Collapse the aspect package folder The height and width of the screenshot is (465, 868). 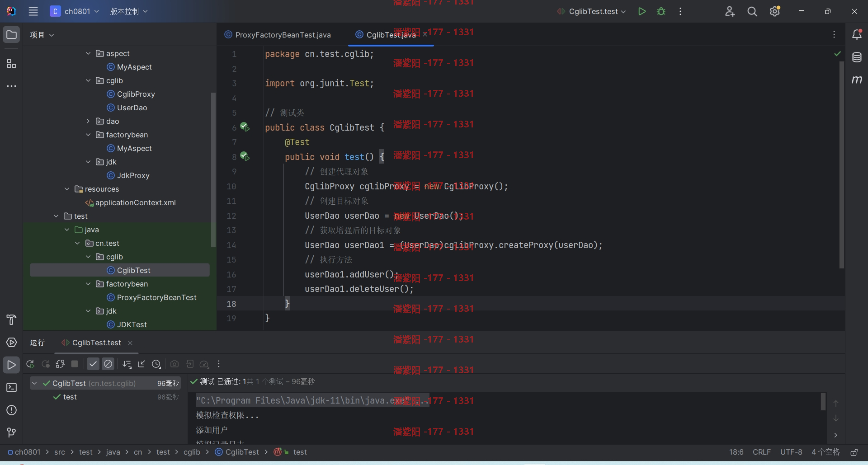[x=88, y=53]
